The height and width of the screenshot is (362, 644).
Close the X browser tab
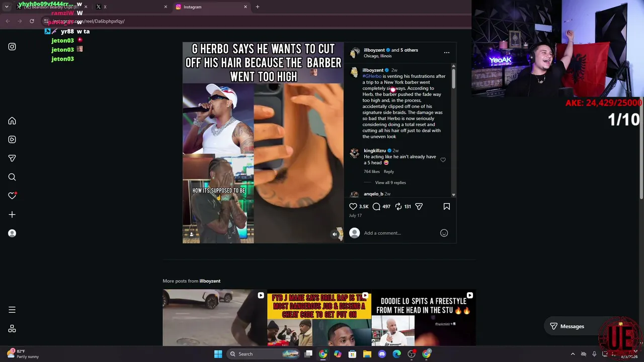[166, 7]
